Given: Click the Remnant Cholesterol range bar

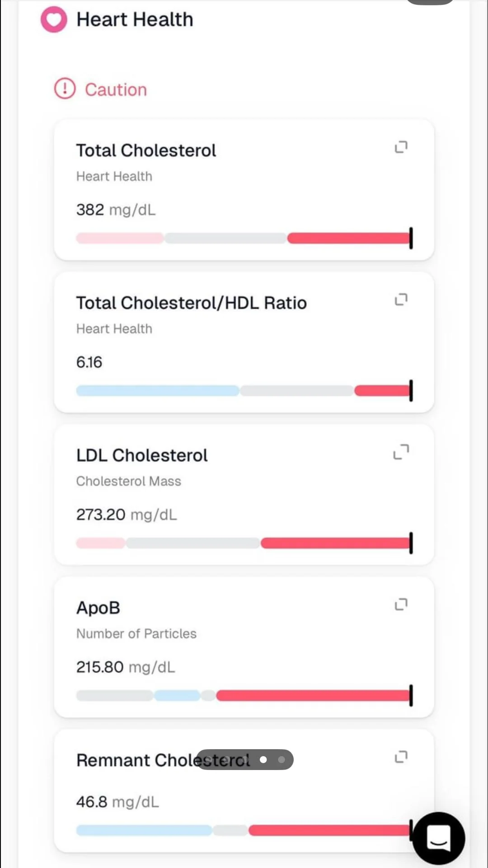Looking at the screenshot, I should (x=244, y=830).
